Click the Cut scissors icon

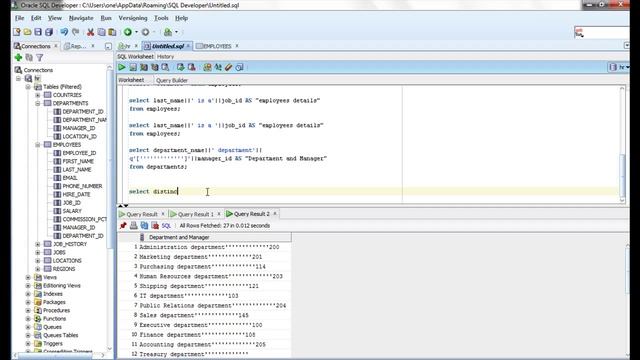(x=90, y=32)
